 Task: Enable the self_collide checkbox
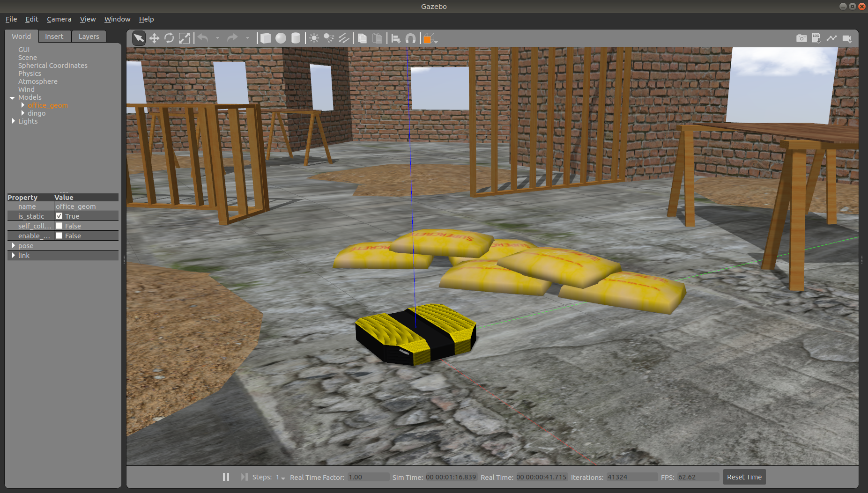tap(59, 226)
